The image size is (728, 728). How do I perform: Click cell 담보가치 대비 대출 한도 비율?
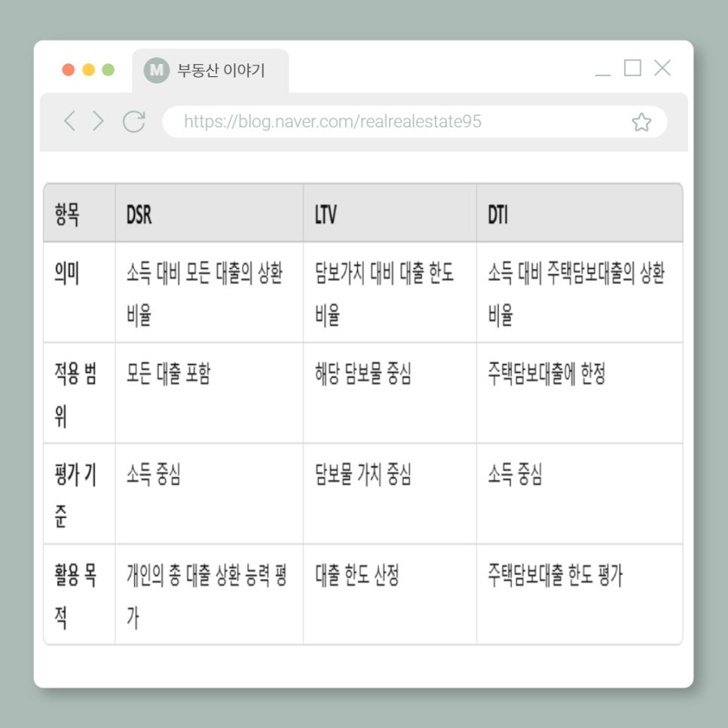(390, 292)
